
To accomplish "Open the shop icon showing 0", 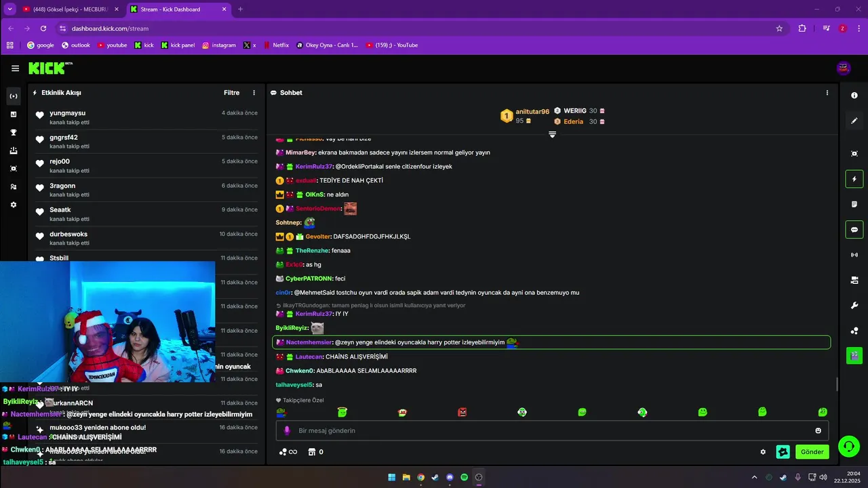I will click(315, 452).
